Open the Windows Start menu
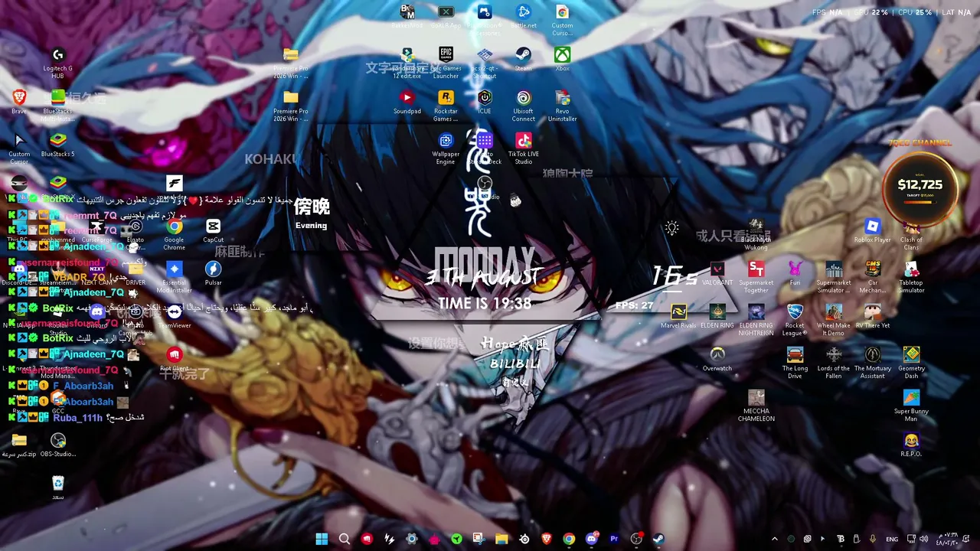 click(x=322, y=539)
